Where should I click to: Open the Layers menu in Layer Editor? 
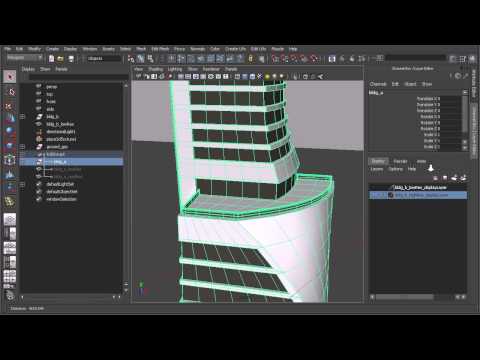377,169
